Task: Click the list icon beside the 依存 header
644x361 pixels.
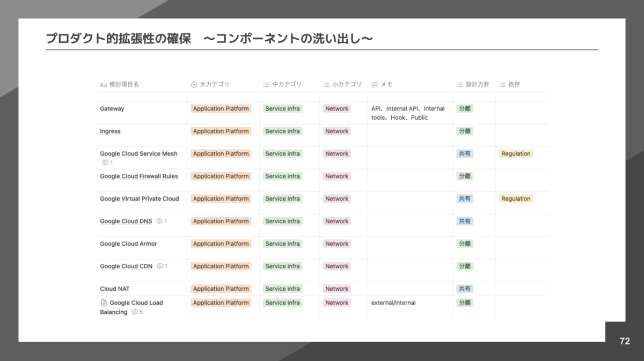Action: [x=502, y=84]
